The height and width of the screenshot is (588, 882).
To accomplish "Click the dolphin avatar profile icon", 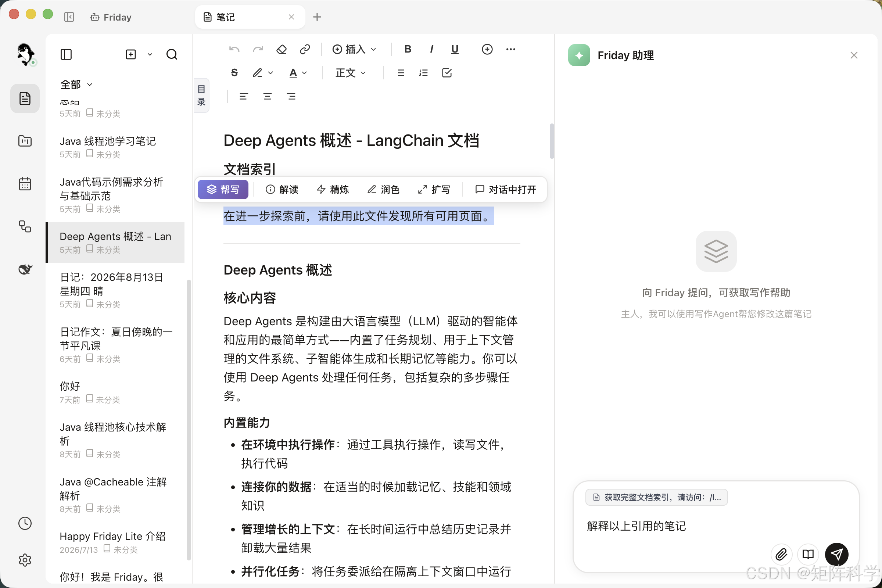I will click(25, 55).
